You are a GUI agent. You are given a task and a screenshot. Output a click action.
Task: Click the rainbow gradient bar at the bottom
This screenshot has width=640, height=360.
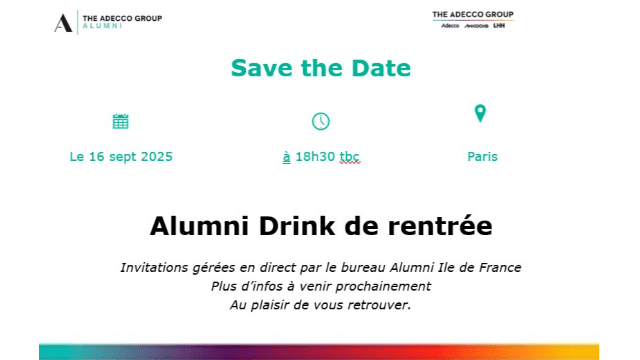pyautogui.click(x=319, y=351)
